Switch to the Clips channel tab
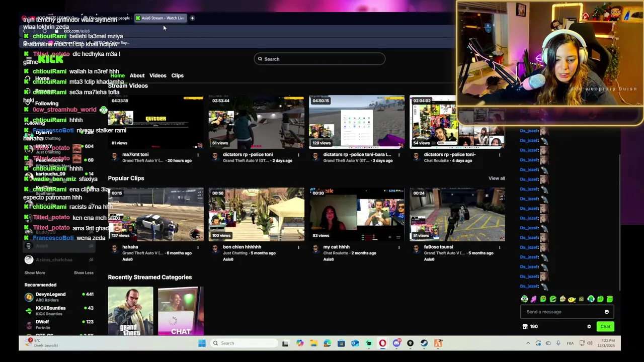 177,75
